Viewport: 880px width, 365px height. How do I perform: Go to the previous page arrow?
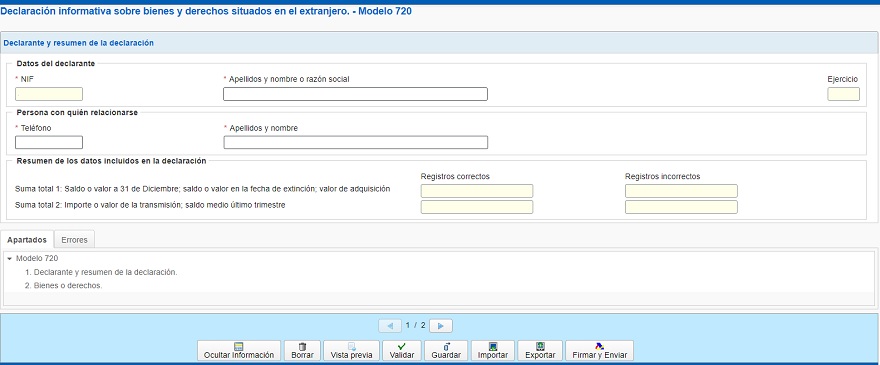[390, 326]
